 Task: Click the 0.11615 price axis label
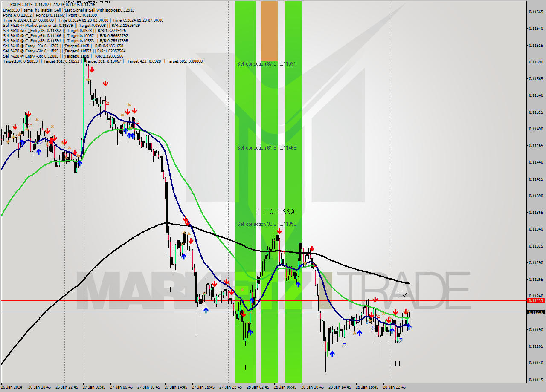(x=536, y=45)
